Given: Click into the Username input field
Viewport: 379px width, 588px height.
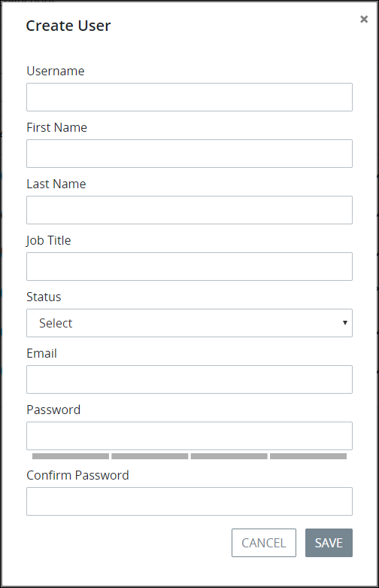Looking at the screenshot, I should [189, 97].
